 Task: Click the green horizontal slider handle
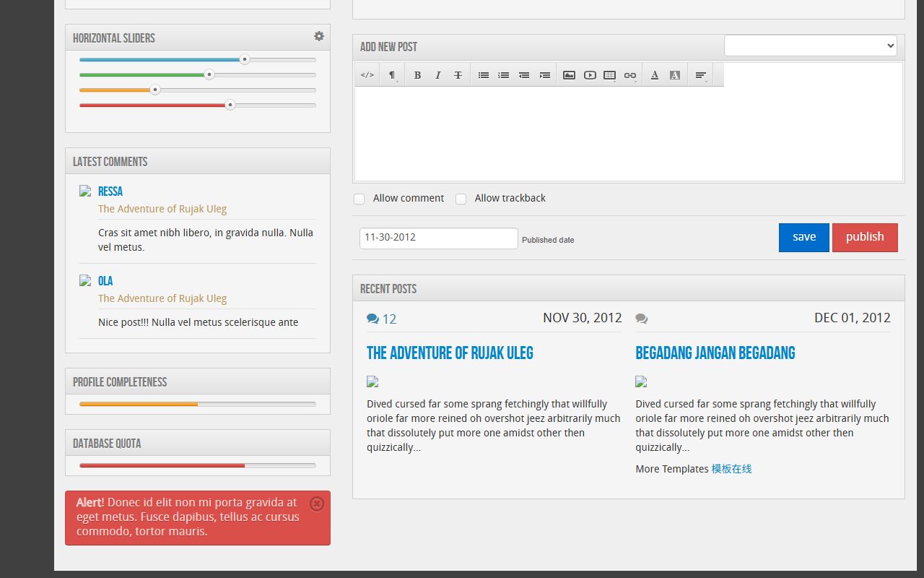209,74
